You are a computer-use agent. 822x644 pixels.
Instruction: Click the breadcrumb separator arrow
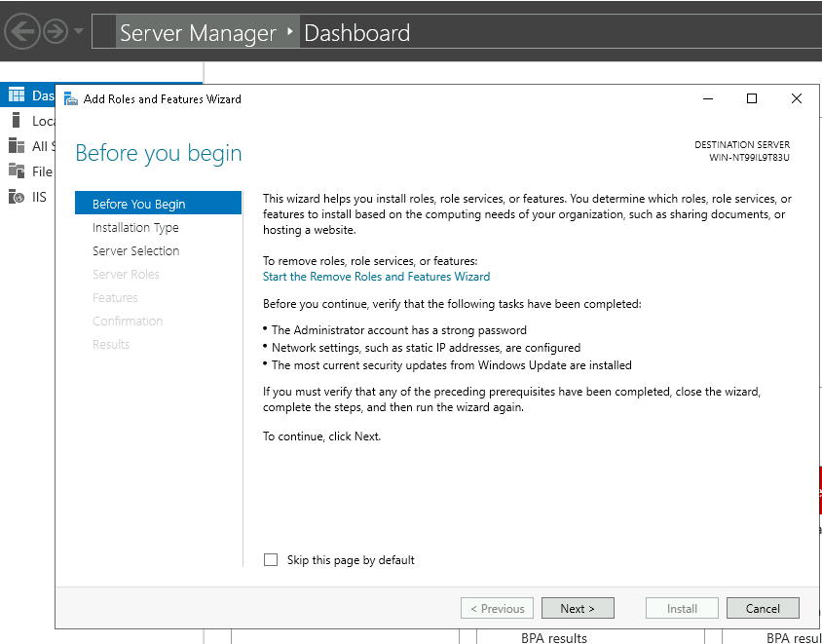290,32
